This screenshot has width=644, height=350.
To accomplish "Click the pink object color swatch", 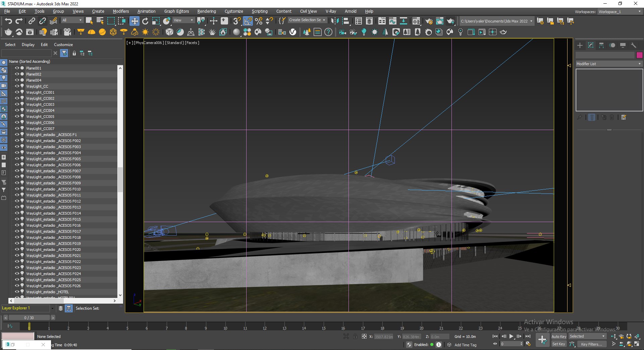I will [640, 55].
